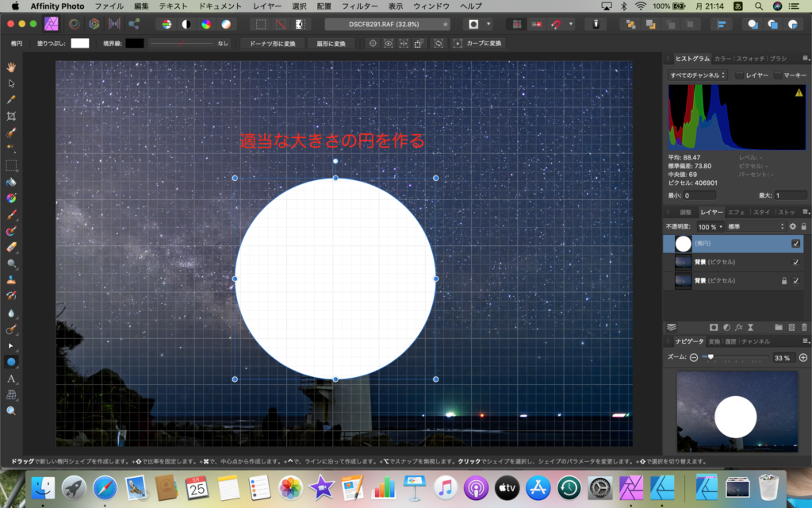Screen dimensions: 812x508
Task: Open Snapping options dropdown arrow
Action: click(571, 24)
